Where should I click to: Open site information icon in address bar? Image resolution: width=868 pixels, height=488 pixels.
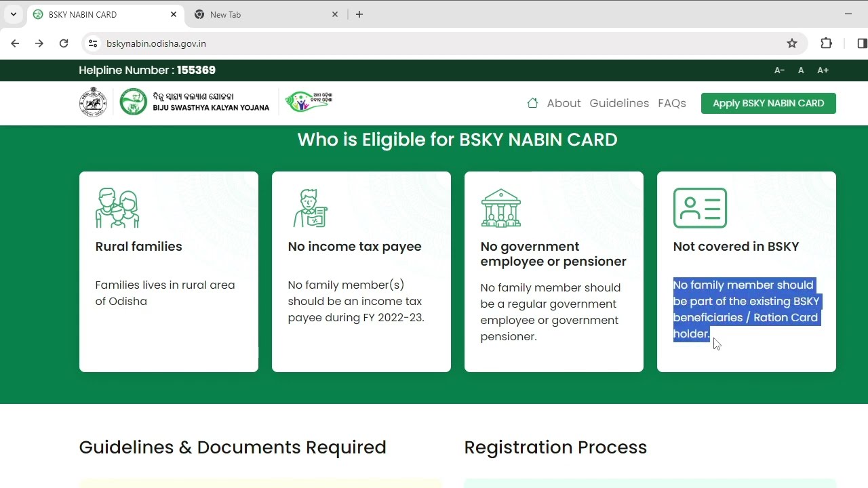(x=93, y=43)
